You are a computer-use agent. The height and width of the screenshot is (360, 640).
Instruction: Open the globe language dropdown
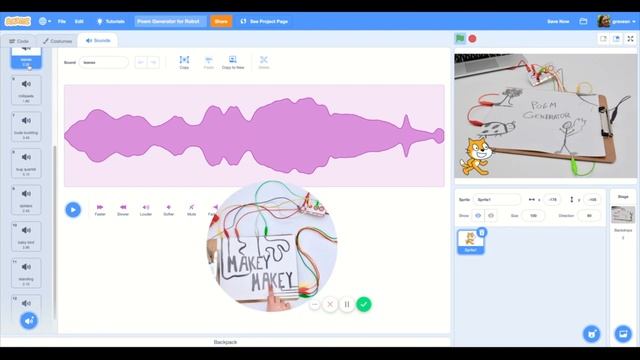click(44, 21)
